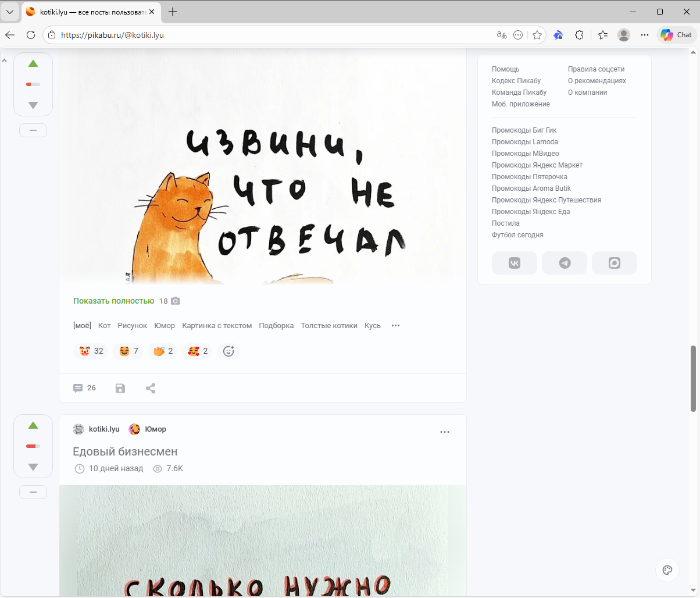Toggle the laughing reaction with 7
Viewport: 700px width, 598px height.
pyautogui.click(x=128, y=351)
